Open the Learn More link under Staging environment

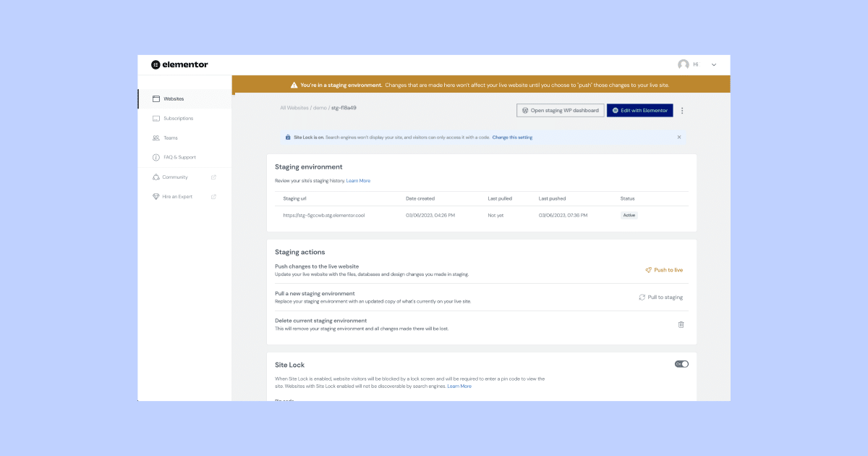[358, 180]
